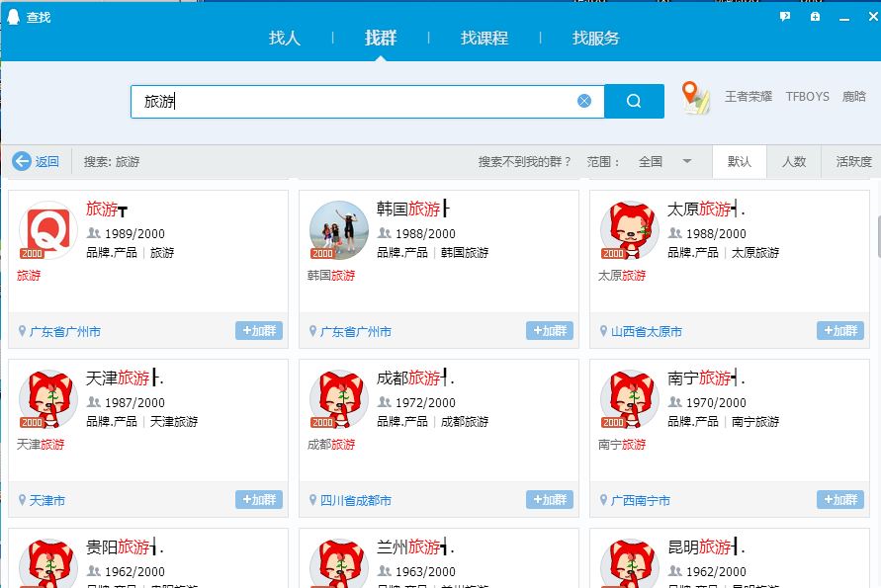This screenshot has width=881, height=588.
Task: Switch to the 找人 tab
Action: [285, 38]
